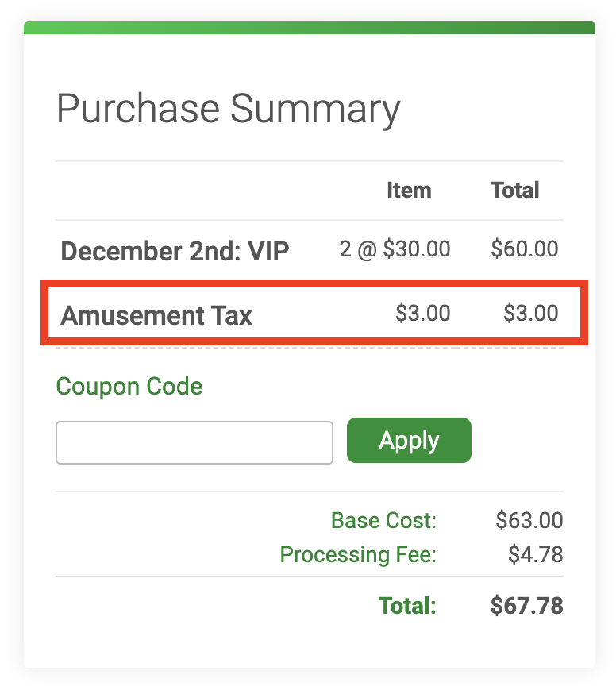Click the Purchase Summary heading
Screen dimensions: 616x694
coord(229,110)
